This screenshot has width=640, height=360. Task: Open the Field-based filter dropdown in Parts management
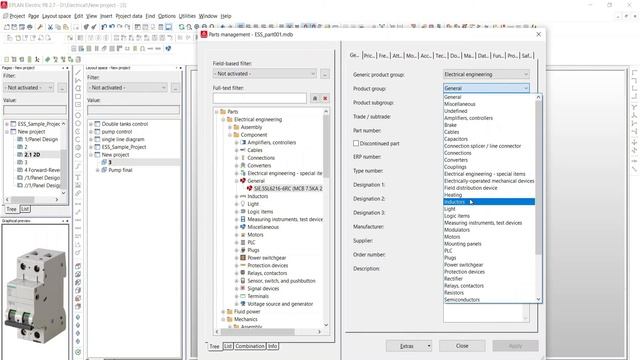(x=313, y=74)
